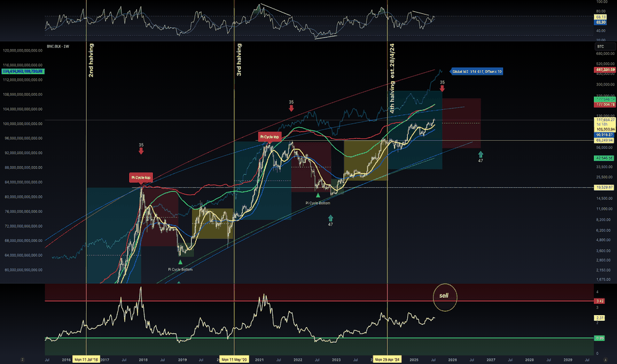This screenshot has width=617, height=364.
Task: Click the yellow 2.31 indicator value tag
Action: click(600, 318)
